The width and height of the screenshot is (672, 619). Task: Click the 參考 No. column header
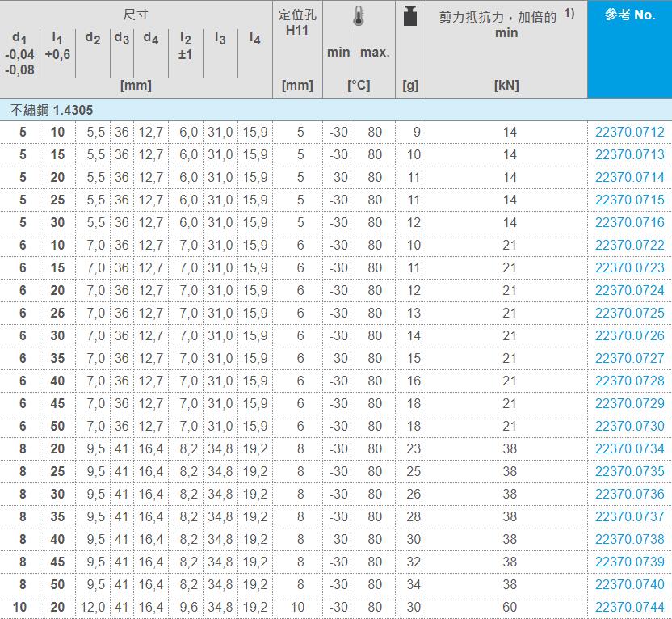click(x=629, y=15)
